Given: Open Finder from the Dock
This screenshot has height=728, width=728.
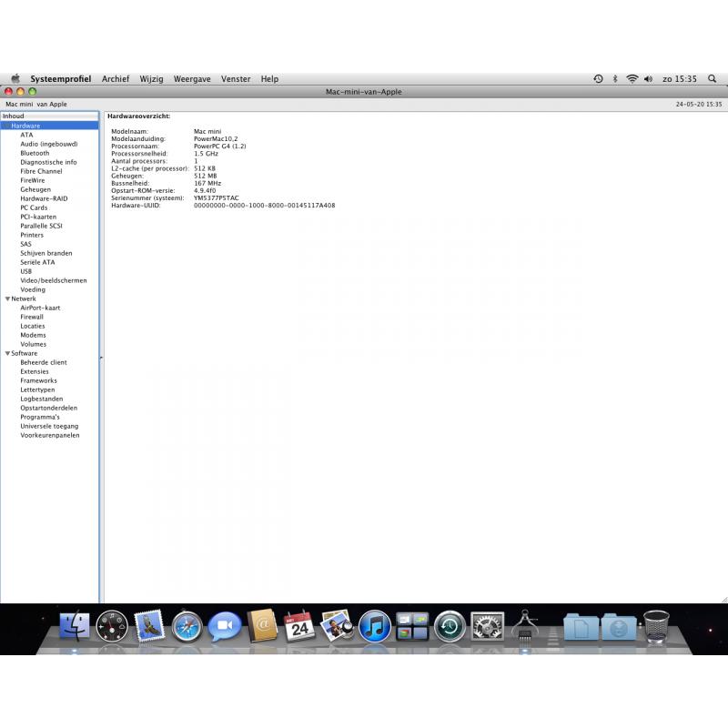Looking at the screenshot, I should 75,626.
